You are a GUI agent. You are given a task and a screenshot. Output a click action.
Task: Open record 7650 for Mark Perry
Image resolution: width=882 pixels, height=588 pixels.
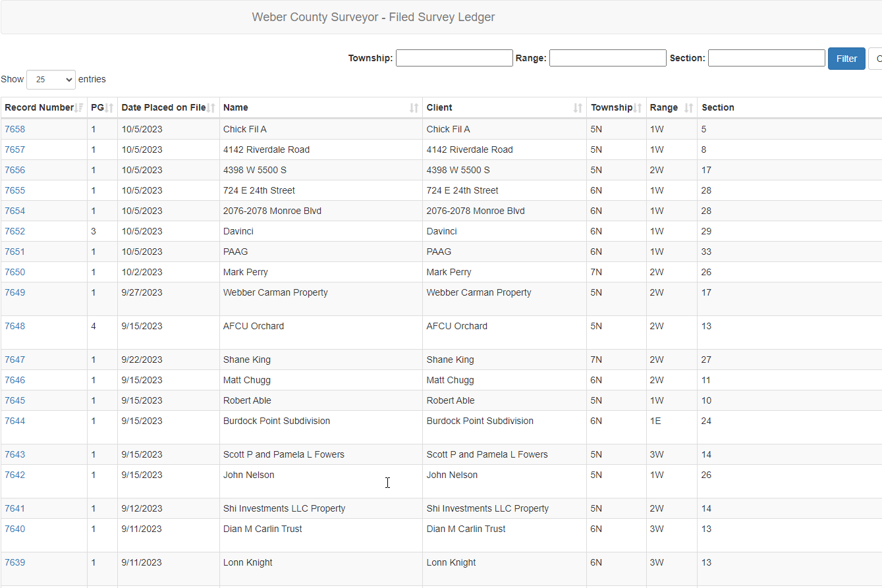[14, 272]
